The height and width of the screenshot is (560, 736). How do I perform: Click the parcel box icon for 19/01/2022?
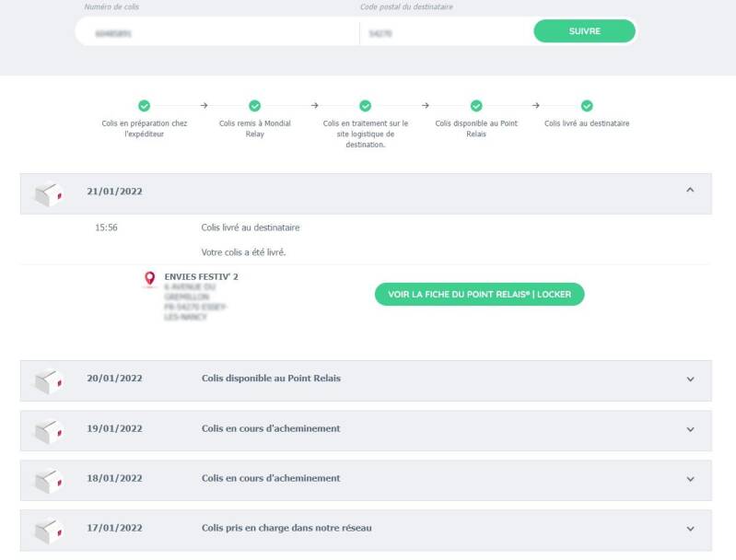click(x=49, y=430)
